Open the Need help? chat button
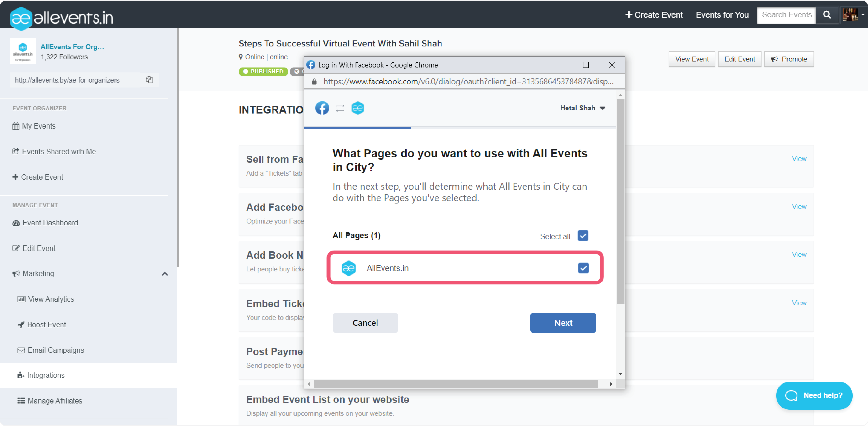This screenshot has height=426, width=868. point(814,395)
